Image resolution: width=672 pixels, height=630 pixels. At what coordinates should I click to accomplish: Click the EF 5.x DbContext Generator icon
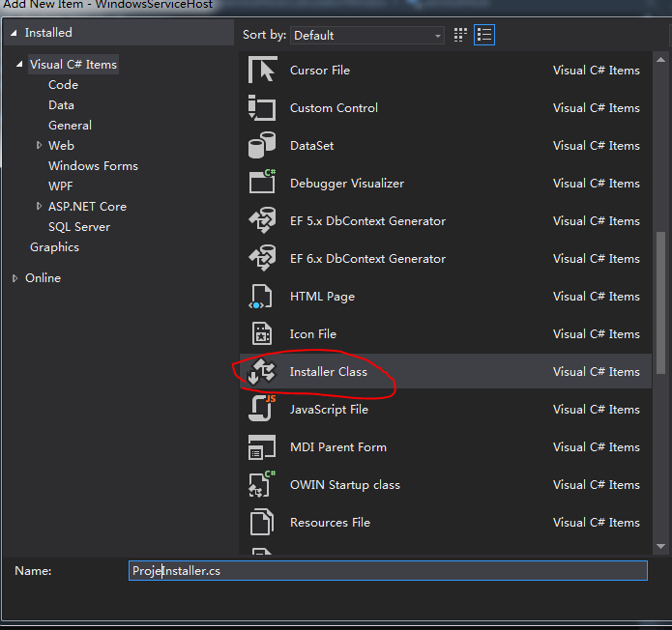pyautogui.click(x=262, y=220)
